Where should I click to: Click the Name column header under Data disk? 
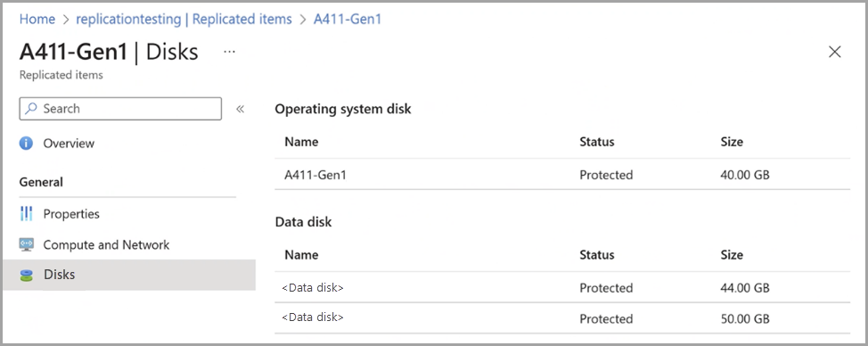301,255
